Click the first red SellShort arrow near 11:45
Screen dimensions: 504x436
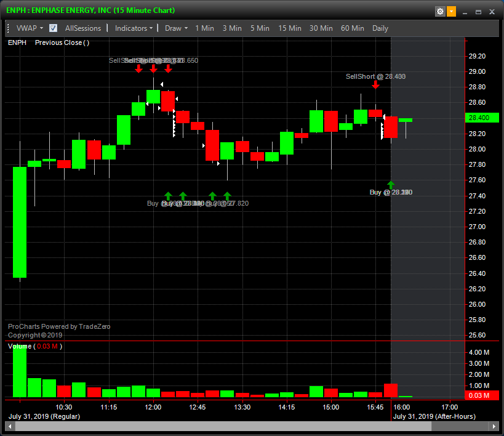point(138,68)
